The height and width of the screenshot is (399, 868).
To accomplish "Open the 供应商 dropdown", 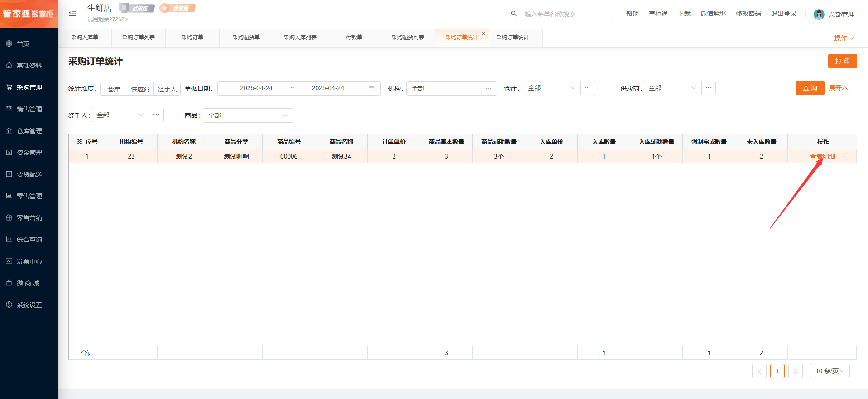I will (672, 88).
